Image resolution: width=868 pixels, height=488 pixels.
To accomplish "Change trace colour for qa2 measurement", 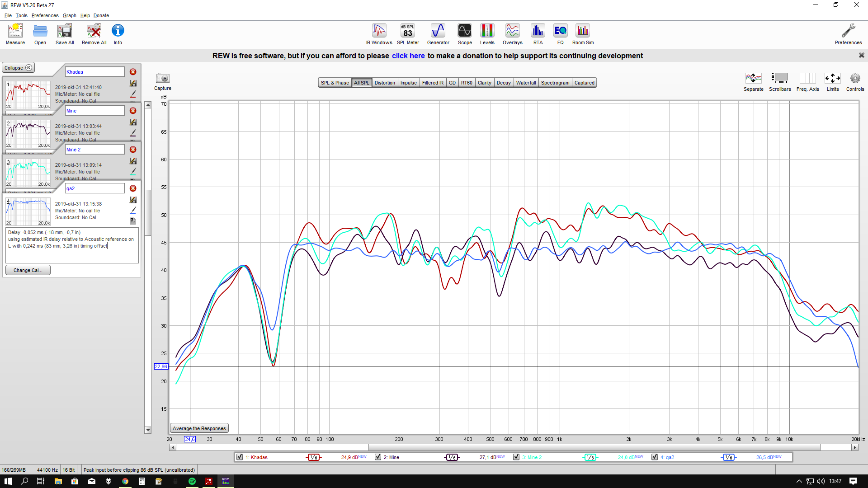I will pyautogui.click(x=133, y=210).
